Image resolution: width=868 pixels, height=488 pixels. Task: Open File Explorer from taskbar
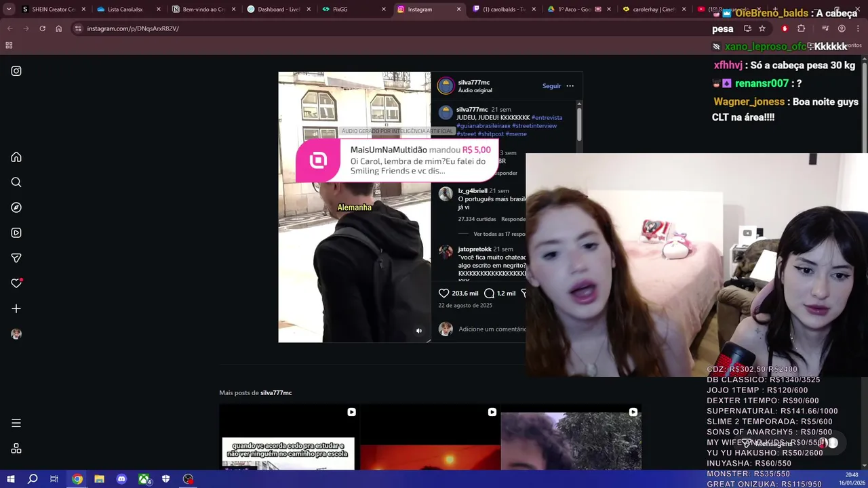point(99,479)
